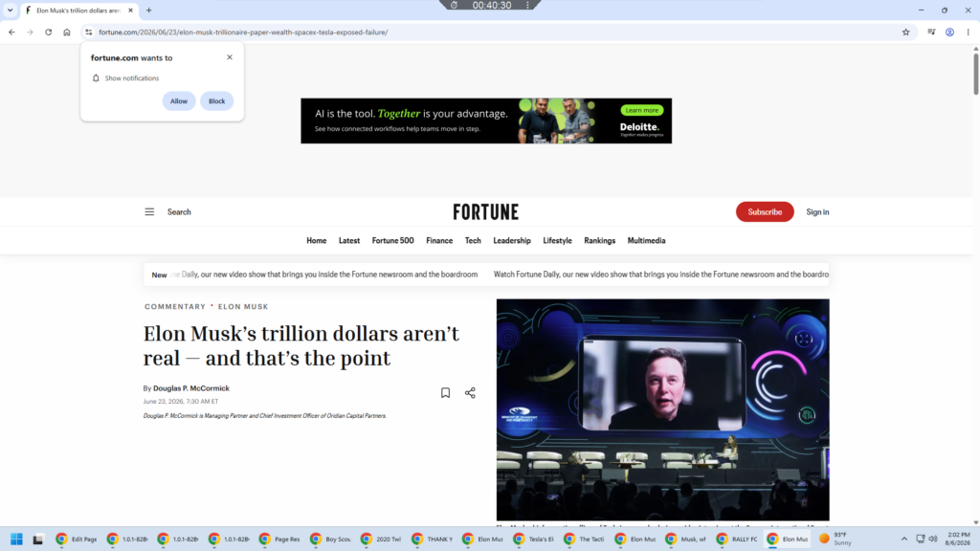Open the Leadership nav section
Screen dimensions: 980x551
tap(512, 240)
